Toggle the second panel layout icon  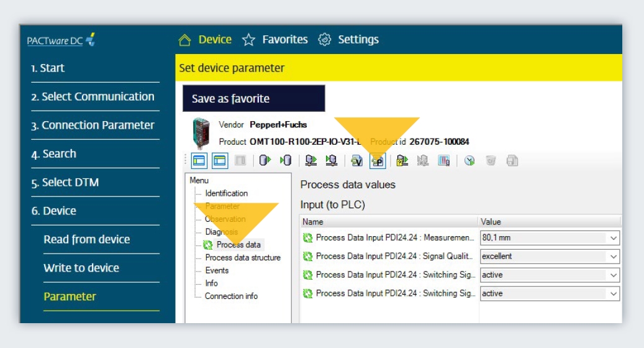pyautogui.click(x=220, y=161)
